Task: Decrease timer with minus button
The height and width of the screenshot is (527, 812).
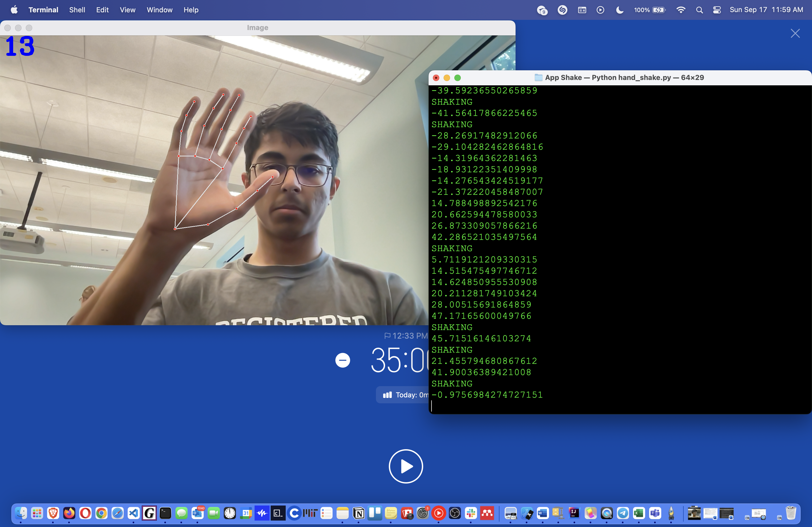Action: tap(343, 360)
